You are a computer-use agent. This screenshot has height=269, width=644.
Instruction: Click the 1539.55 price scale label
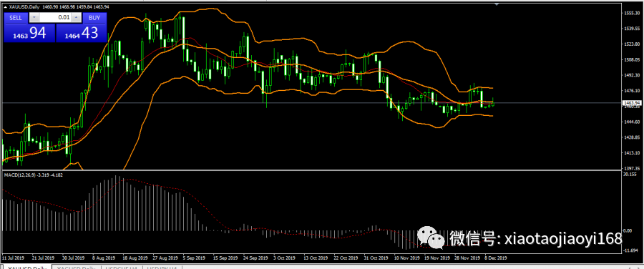632,29
